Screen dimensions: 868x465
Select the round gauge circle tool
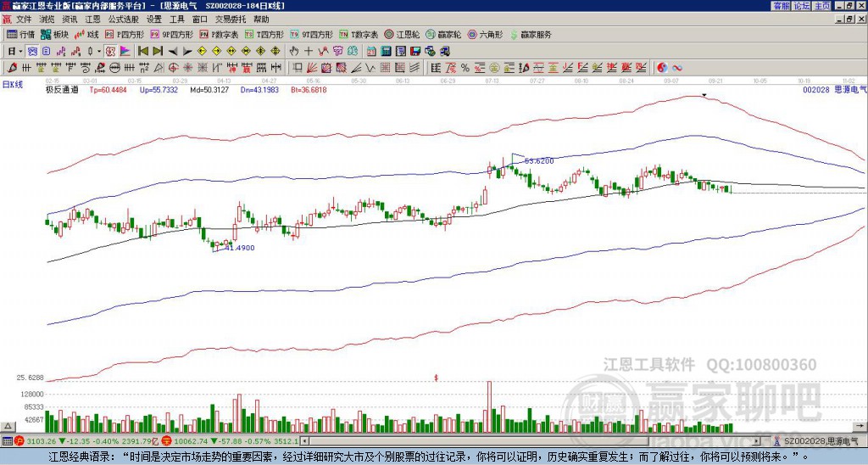pyautogui.click(x=114, y=68)
